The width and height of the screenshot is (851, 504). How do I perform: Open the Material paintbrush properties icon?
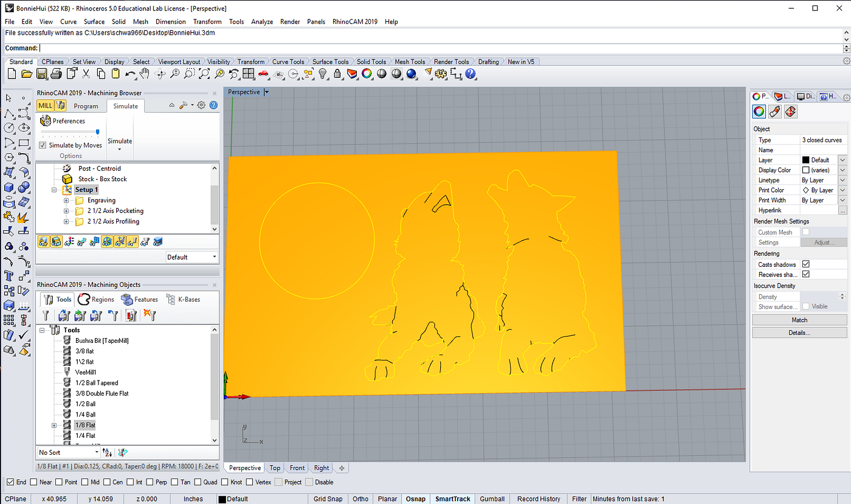pyautogui.click(x=774, y=111)
